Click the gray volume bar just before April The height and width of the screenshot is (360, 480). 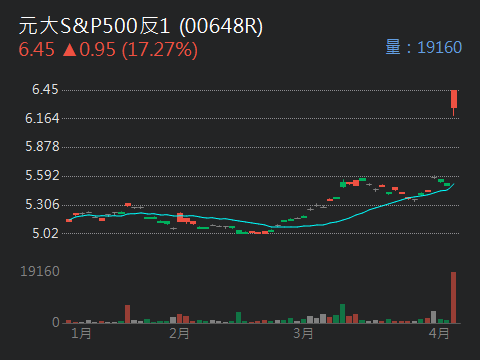[x=433, y=317]
